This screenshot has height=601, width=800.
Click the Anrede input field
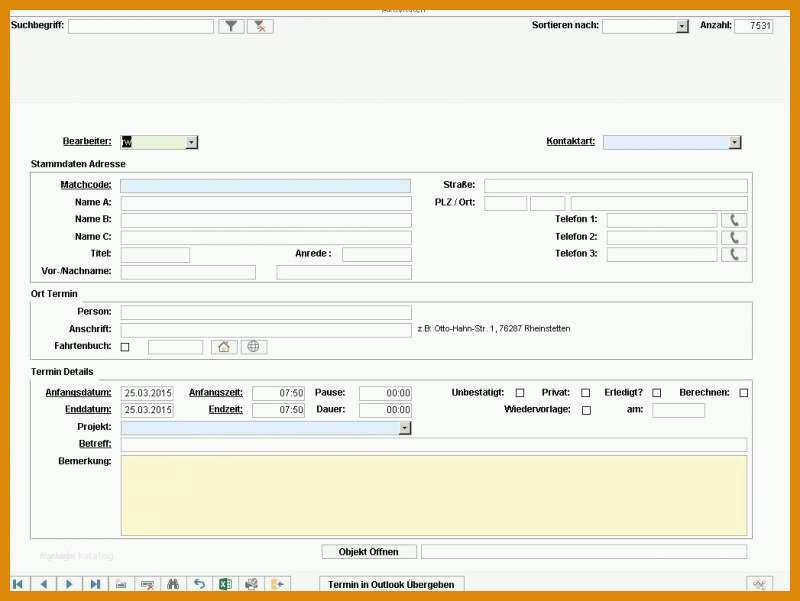377,254
